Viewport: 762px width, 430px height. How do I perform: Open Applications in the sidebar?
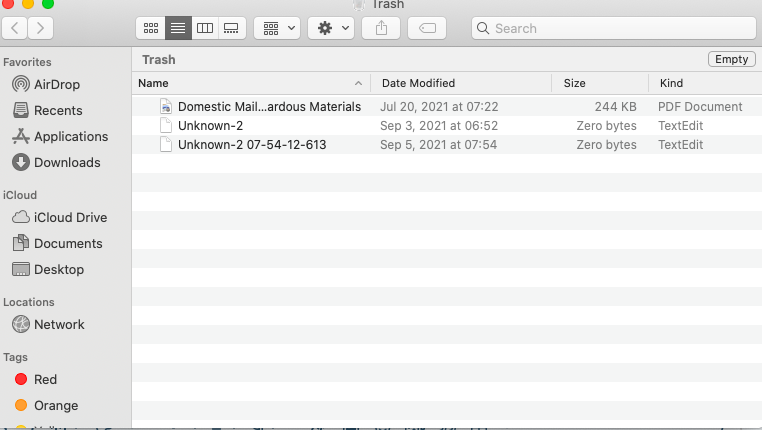click(71, 136)
